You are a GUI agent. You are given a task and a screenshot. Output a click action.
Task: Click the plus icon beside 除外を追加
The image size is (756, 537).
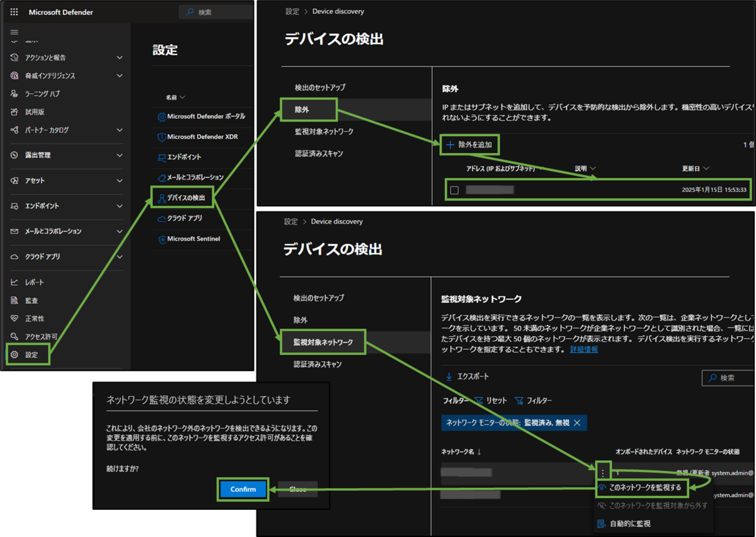pos(450,145)
